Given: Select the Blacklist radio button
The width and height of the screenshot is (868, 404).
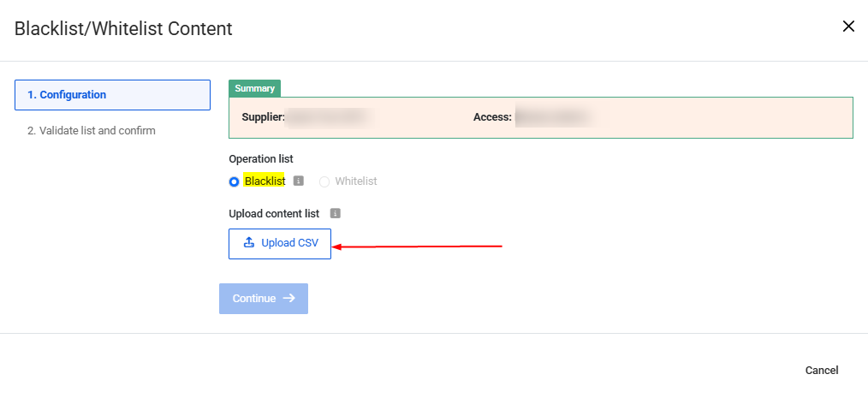Looking at the screenshot, I should [x=234, y=181].
